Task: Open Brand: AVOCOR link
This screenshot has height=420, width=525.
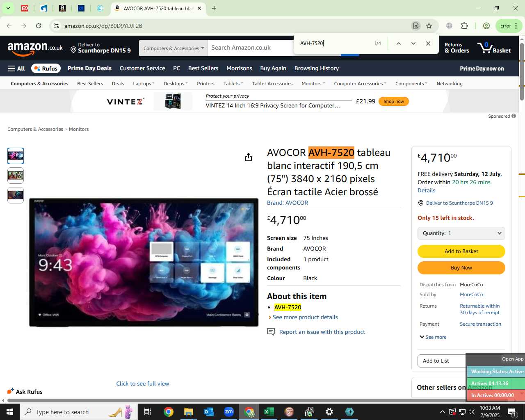Action: pos(288,203)
